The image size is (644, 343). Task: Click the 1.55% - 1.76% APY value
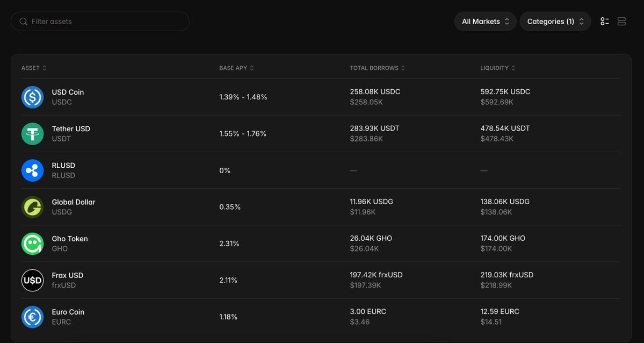[x=243, y=134]
